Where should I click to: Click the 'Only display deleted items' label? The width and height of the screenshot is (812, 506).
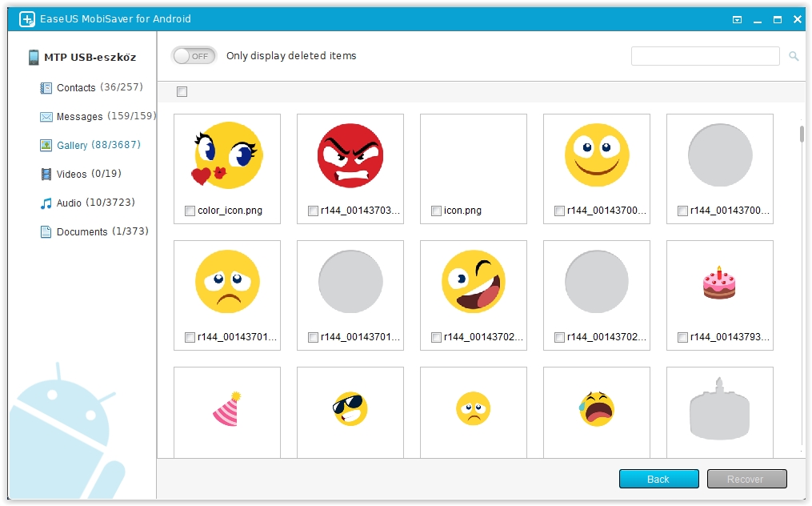[x=291, y=56]
